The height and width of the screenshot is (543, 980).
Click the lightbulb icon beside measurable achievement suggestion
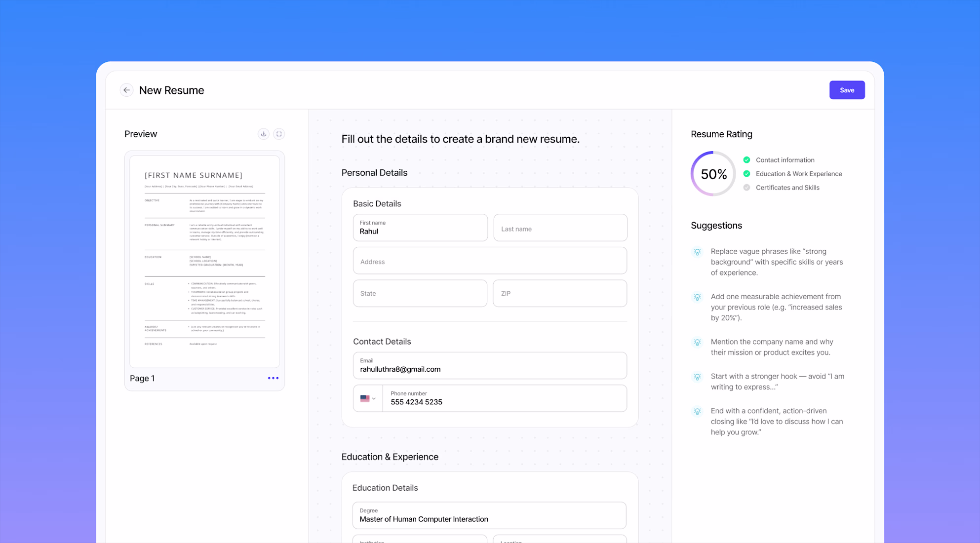pyautogui.click(x=697, y=297)
